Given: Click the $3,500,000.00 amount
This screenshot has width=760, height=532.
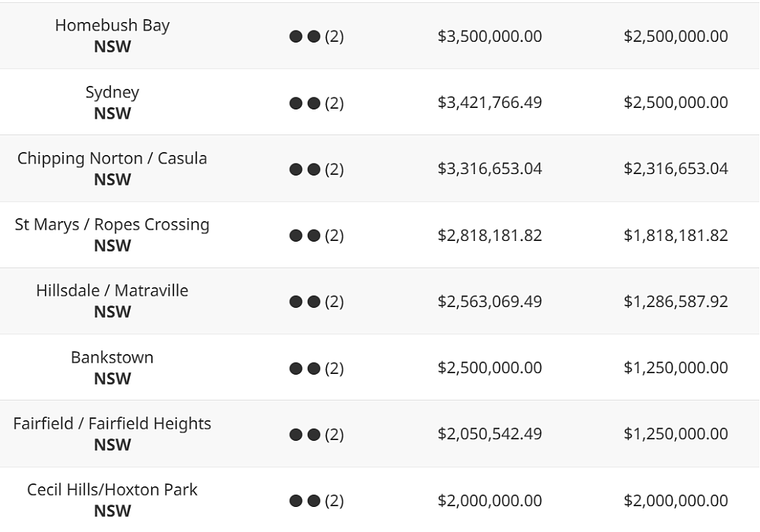Looking at the screenshot, I should tap(489, 36).
